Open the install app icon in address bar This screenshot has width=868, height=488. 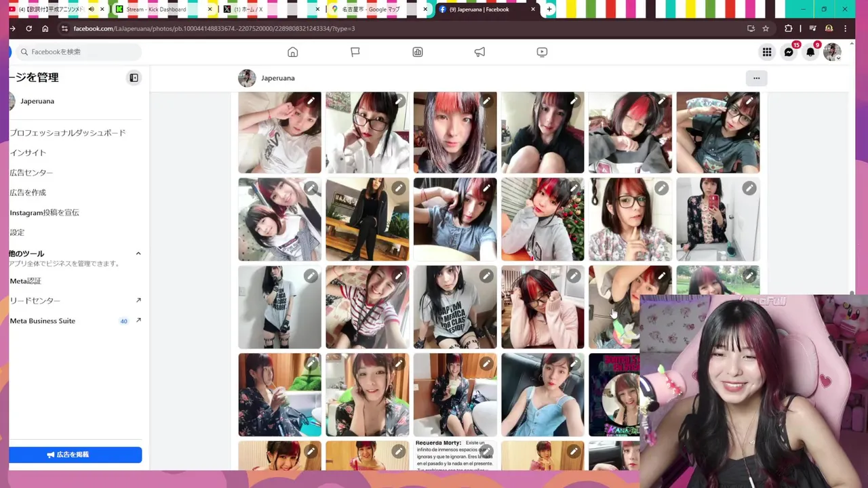pos(751,28)
